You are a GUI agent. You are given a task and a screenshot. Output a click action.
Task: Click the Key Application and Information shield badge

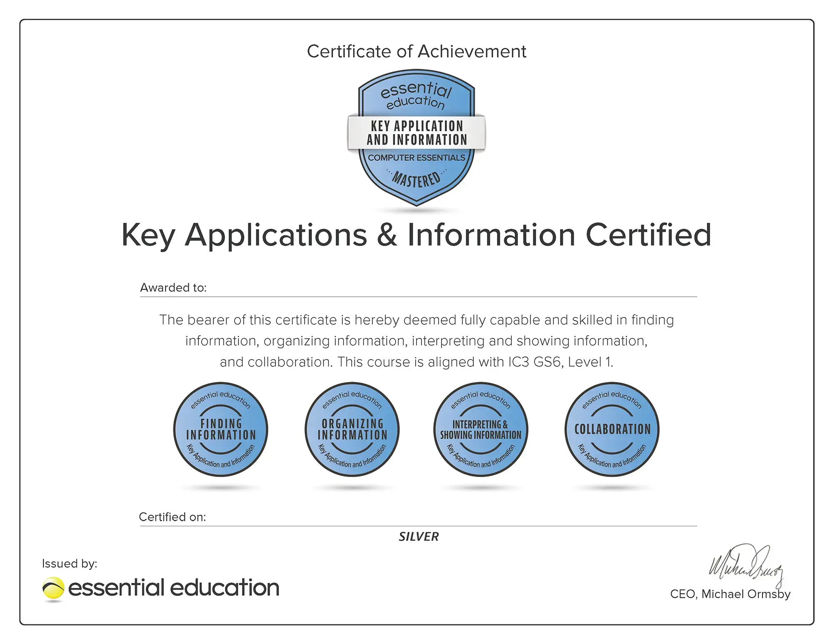(416, 138)
